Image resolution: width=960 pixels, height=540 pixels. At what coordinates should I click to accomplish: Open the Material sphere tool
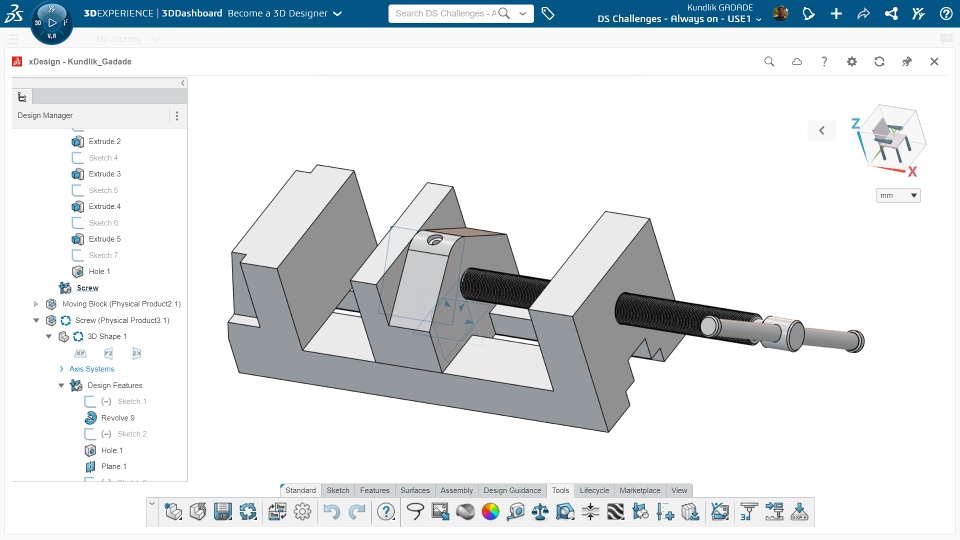tap(465, 511)
